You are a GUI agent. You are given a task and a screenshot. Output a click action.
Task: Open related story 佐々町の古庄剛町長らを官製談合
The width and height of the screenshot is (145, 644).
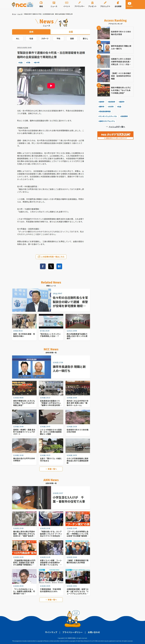(51, 300)
